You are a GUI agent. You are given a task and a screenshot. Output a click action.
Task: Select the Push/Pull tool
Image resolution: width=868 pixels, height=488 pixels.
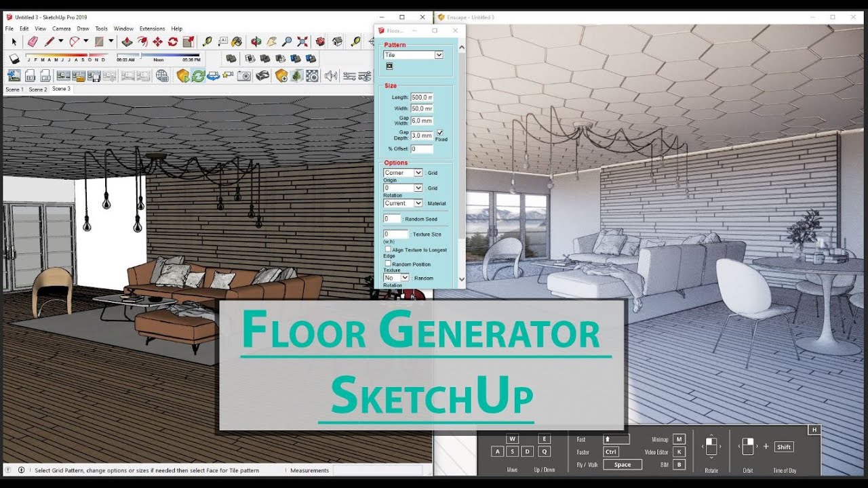127,41
